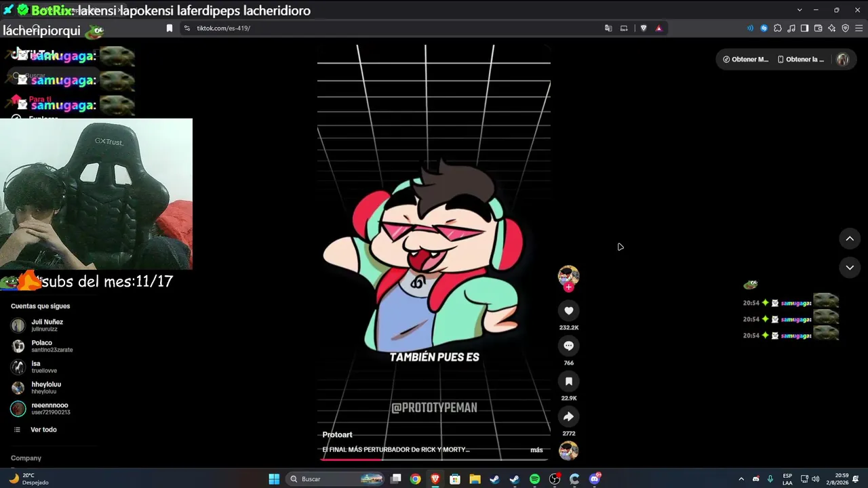Open the Company footer section
868x488 pixels.
[26, 458]
